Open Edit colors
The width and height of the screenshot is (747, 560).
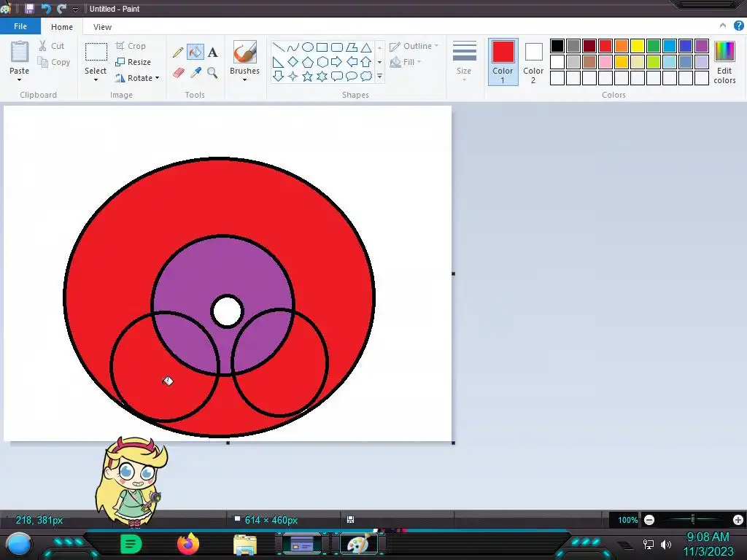click(x=724, y=63)
